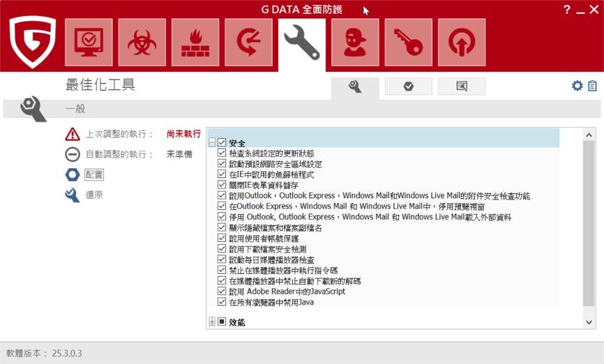Viewport: 604px width, 364px height.
Task: Uncheck 停用預覽視窗 Outlook Express option
Action: tap(222, 206)
